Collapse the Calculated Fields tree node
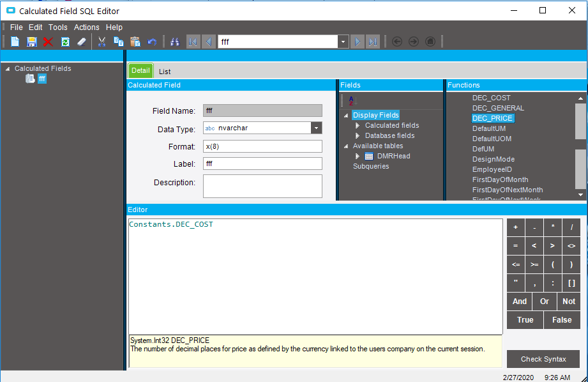 click(8, 68)
